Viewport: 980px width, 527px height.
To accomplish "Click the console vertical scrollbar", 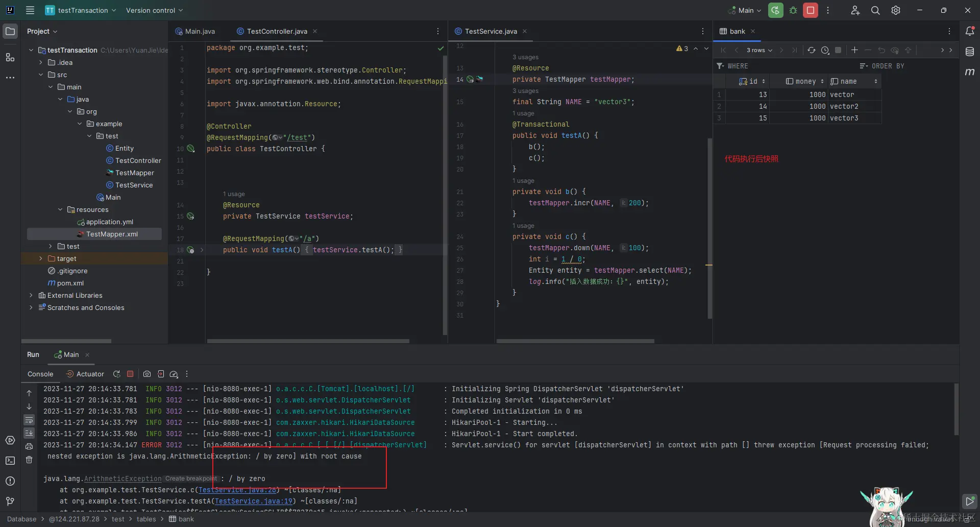I will [956, 410].
